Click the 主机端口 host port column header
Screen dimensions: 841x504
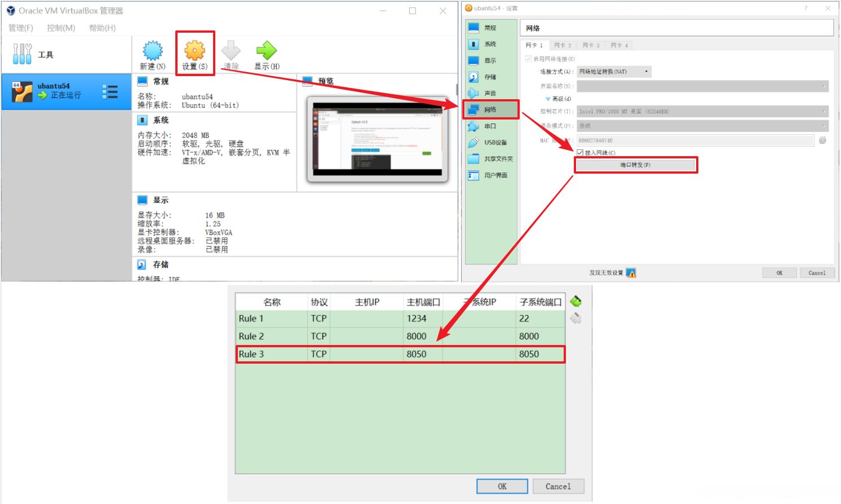pos(423,302)
